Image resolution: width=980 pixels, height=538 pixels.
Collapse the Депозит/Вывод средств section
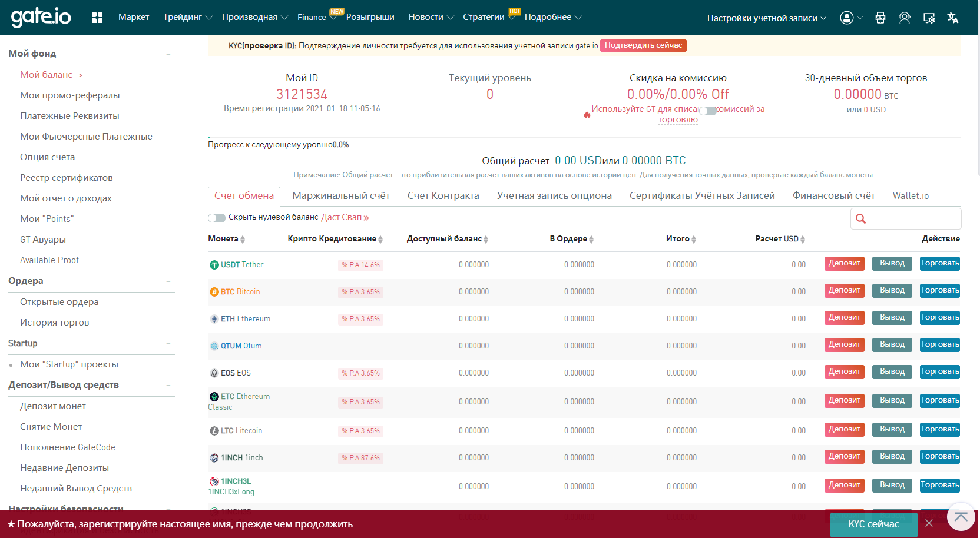coord(168,386)
